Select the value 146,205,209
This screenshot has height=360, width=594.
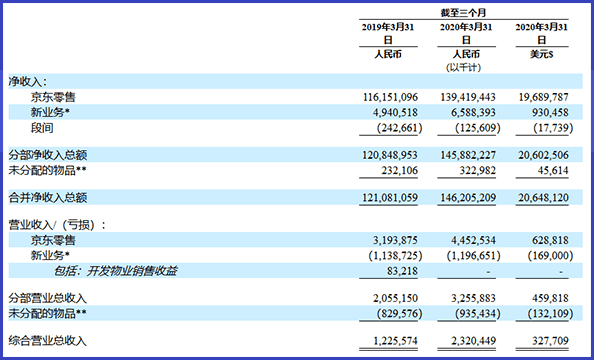coord(468,197)
